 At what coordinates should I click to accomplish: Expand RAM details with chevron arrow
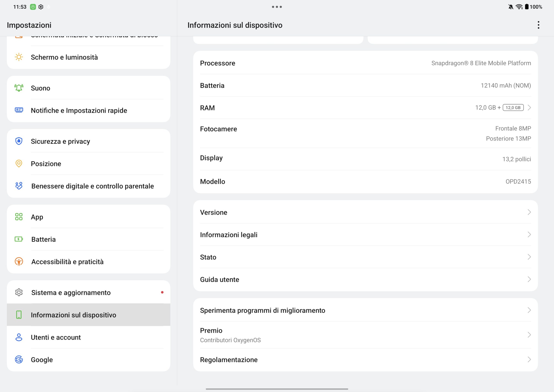tap(529, 108)
